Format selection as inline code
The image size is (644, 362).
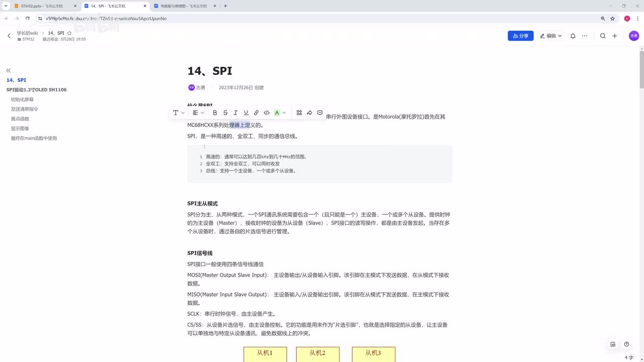tap(267, 113)
